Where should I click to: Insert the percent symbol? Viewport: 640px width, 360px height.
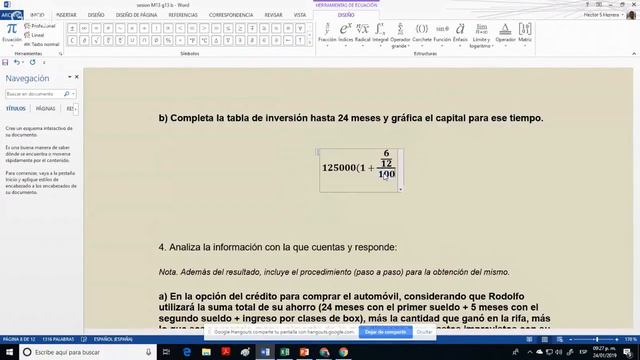coord(168,40)
